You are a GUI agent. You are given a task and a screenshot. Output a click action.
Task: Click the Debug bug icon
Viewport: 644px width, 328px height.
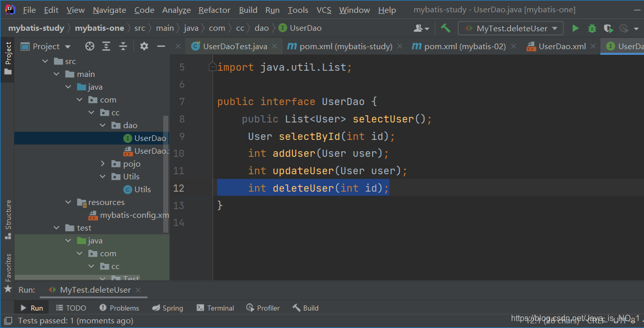592,28
